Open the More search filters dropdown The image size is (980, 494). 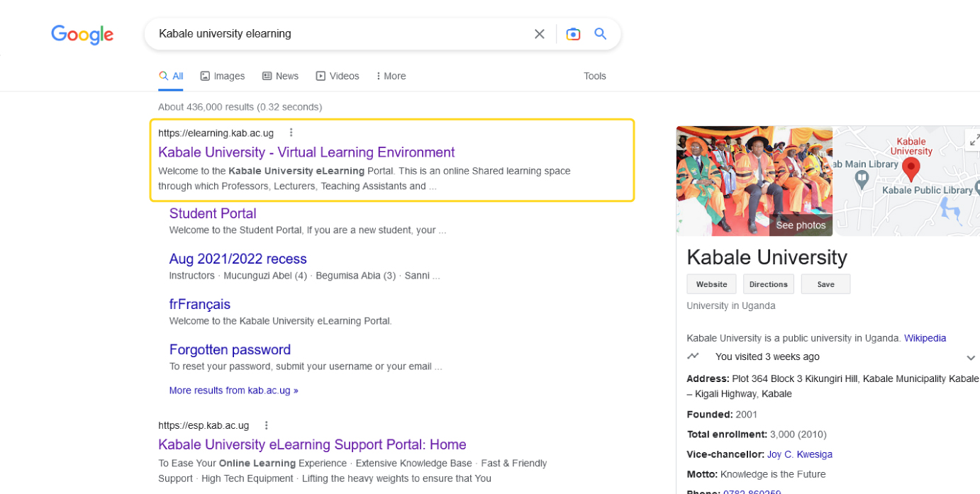(x=391, y=76)
